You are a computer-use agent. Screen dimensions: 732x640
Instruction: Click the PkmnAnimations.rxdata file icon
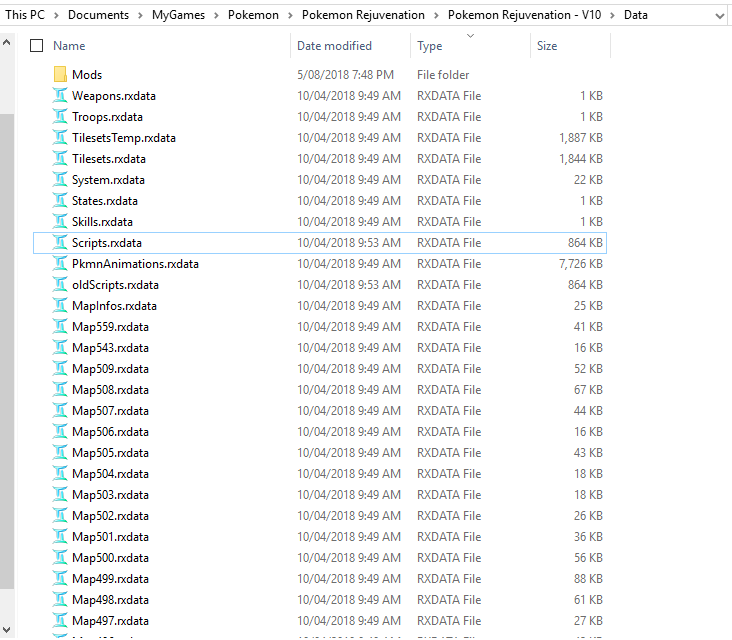pyautogui.click(x=60, y=264)
